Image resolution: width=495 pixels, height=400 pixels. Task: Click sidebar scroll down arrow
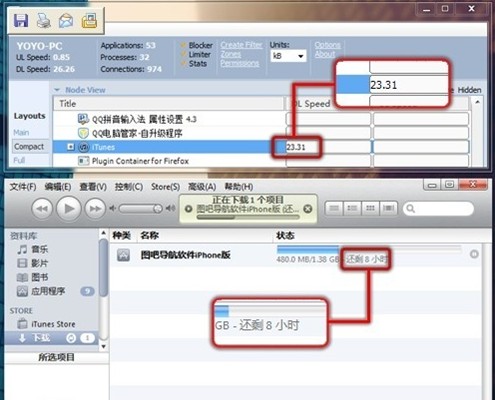[x=104, y=347]
